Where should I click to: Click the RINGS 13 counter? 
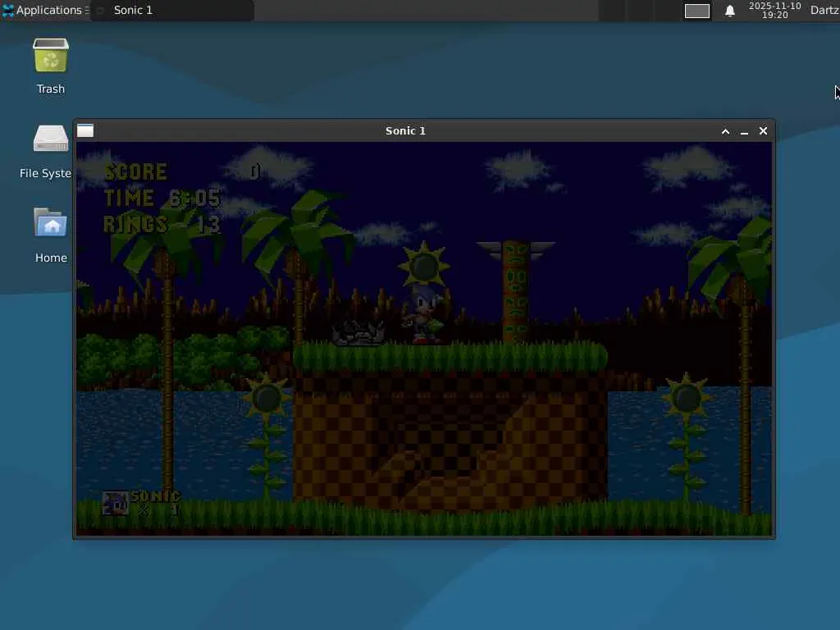[x=162, y=225]
